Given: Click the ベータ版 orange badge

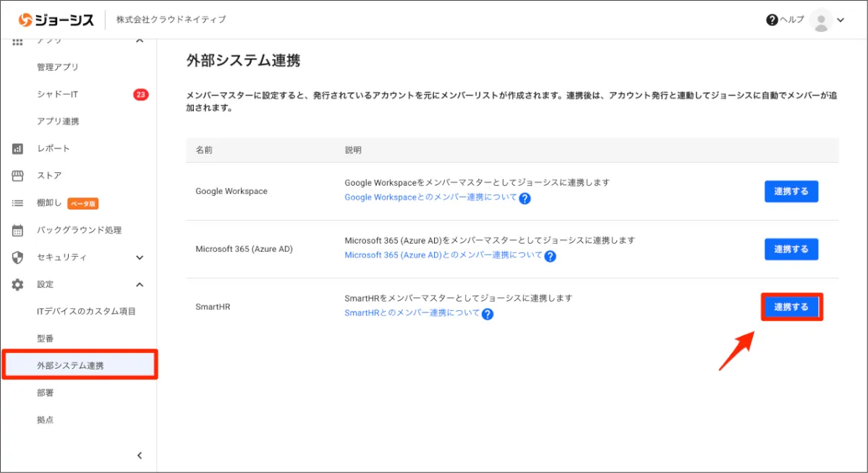Looking at the screenshot, I should [83, 203].
